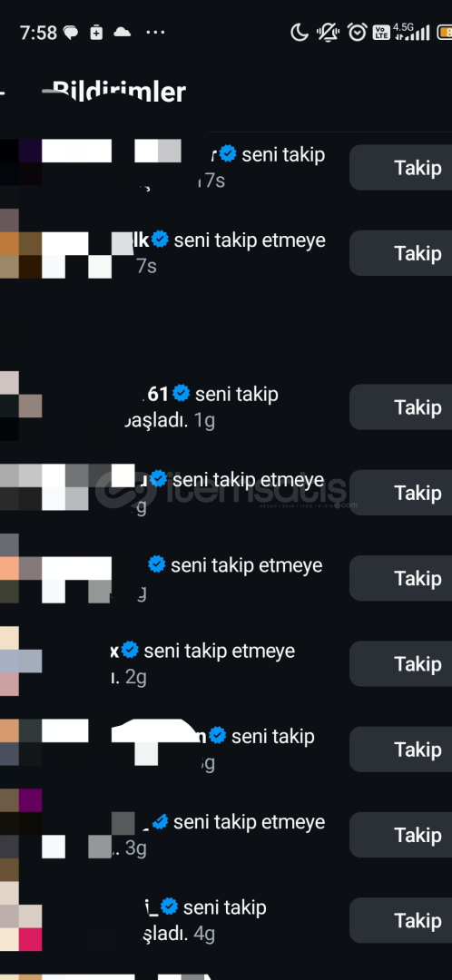Tap Takip on the 3g notification
This screenshot has width=452, height=980.
click(x=401, y=835)
